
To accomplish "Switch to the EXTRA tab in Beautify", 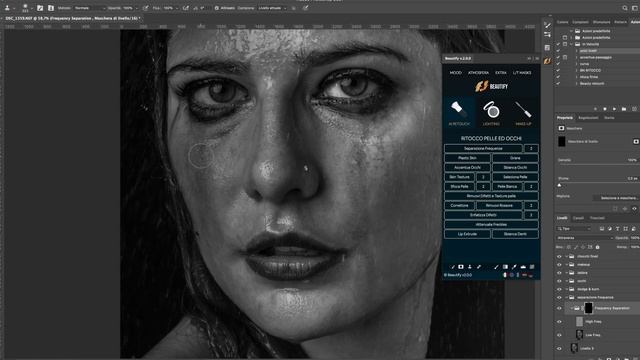I will point(501,73).
